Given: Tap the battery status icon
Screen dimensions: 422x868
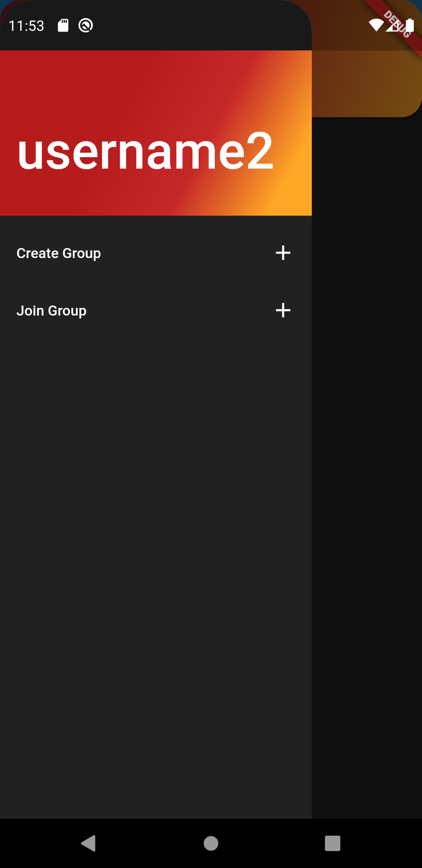Looking at the screenshot, I should click(409, 25).
